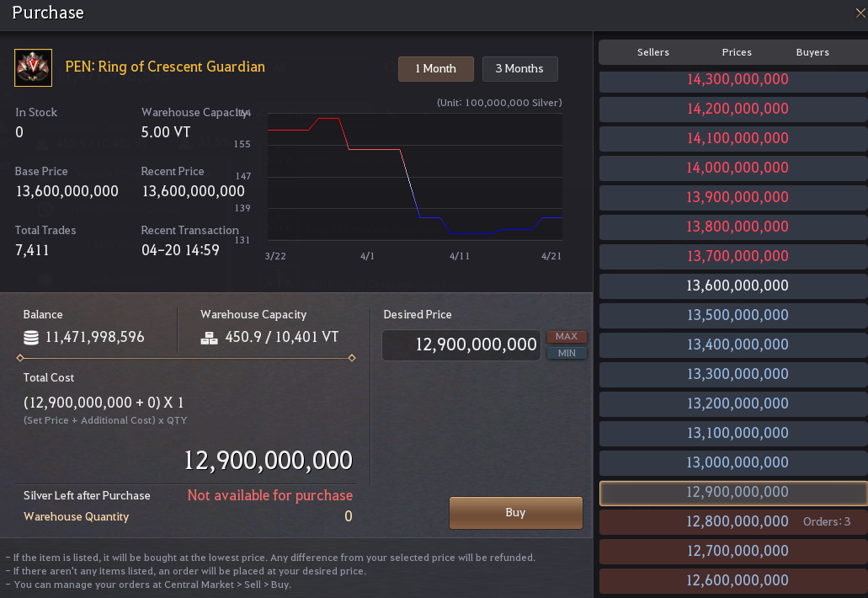Click the Total Trades value 7,411

click(32, 250)
